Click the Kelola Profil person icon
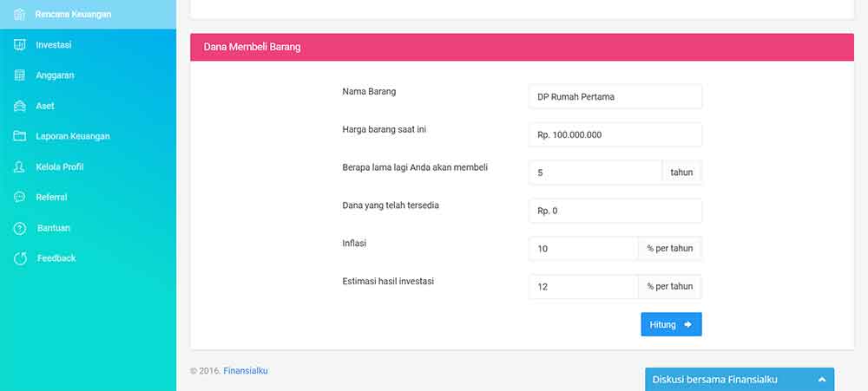The height and width of the screenshot is (391, 868). coord(19,166)
